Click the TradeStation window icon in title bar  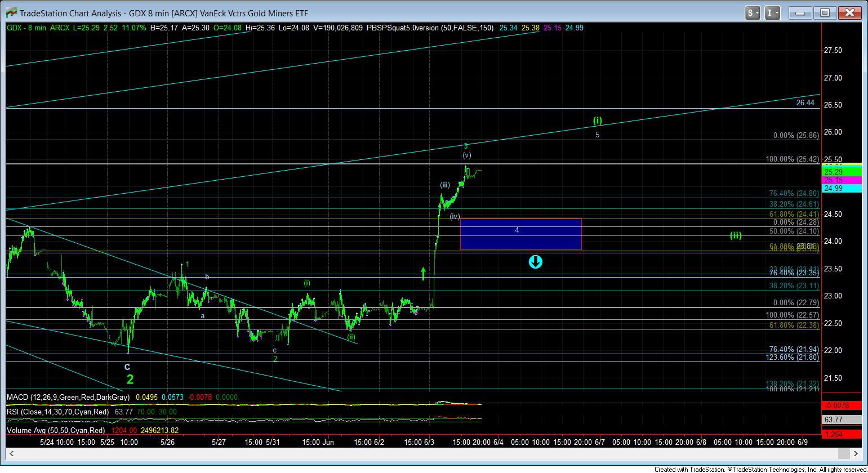click(x=10, y=12)
